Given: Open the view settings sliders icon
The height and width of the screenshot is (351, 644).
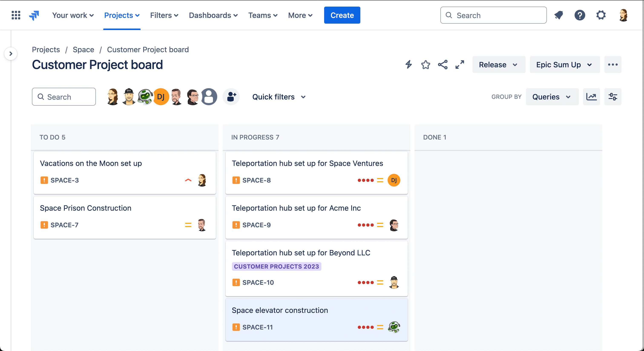Looking at the screenshot, I should [x=612, y=97].
